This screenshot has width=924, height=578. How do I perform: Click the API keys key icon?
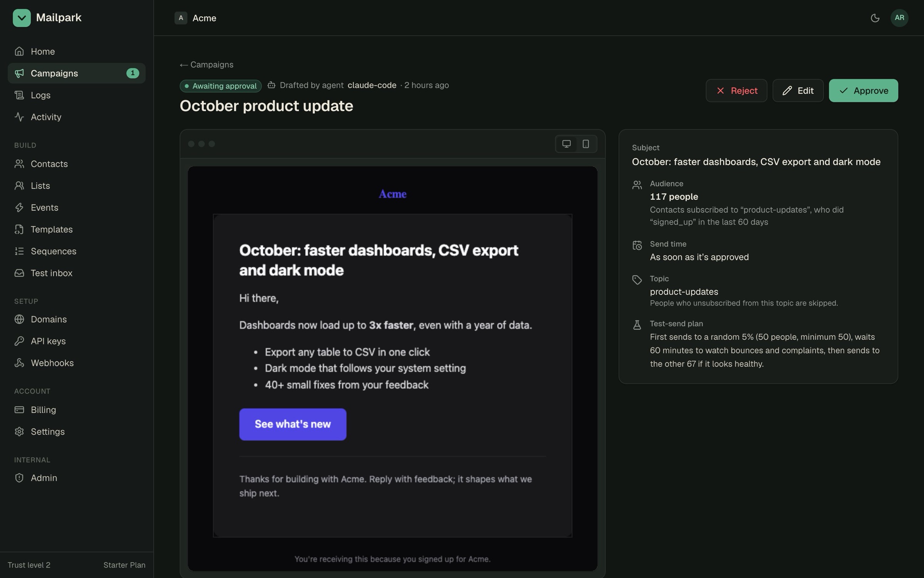point(19,341)
